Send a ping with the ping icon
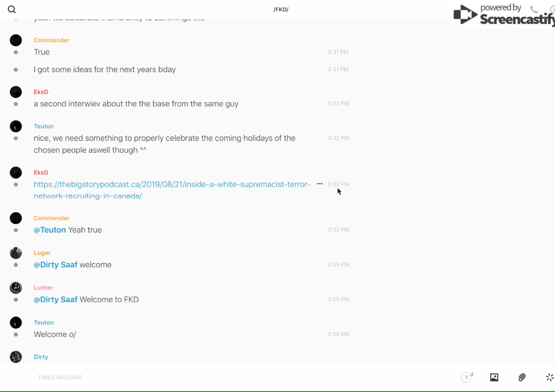The width and height of the screenshot is (555, 392). click(549, 377)
